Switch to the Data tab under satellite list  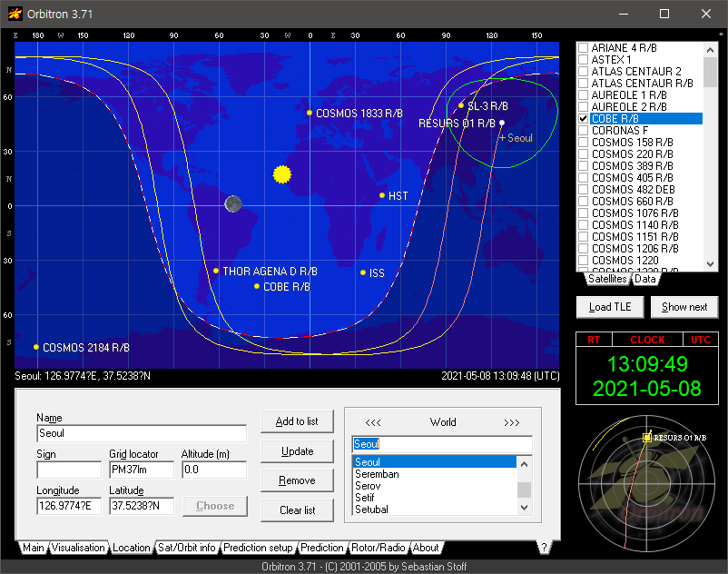tap(644, 279)
